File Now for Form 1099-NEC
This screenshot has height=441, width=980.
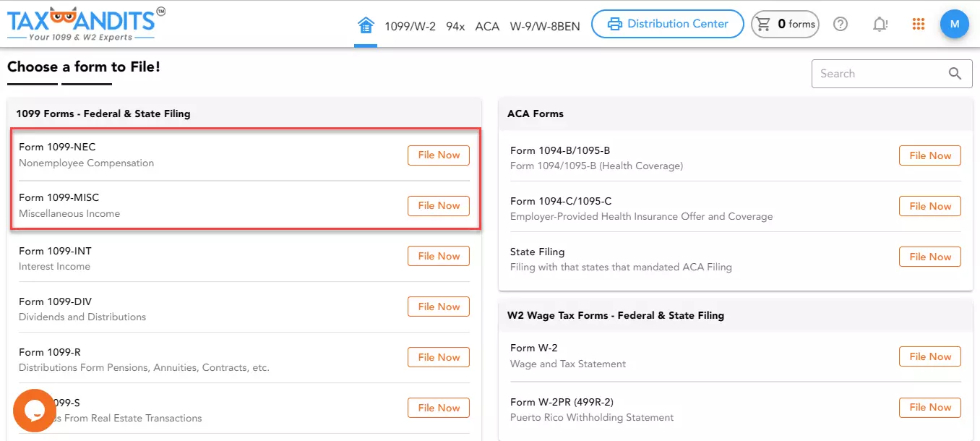[439, 155]
